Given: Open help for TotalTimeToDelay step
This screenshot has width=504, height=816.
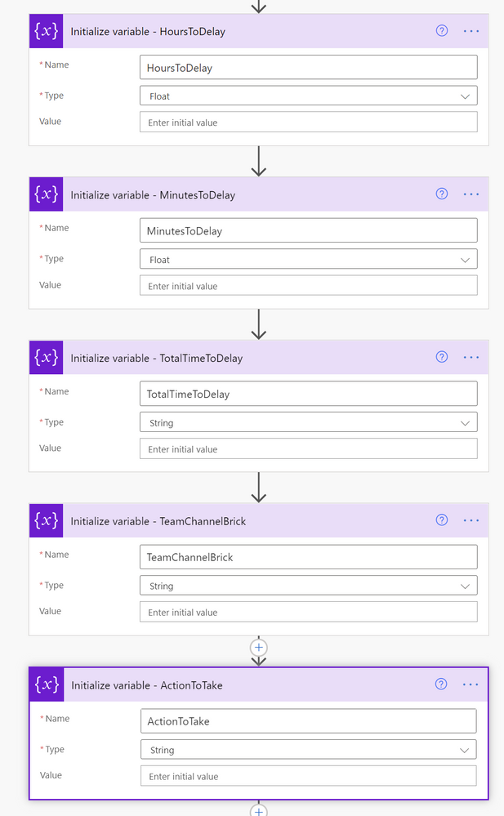Looking at the screenshot, I should (442, 357).
